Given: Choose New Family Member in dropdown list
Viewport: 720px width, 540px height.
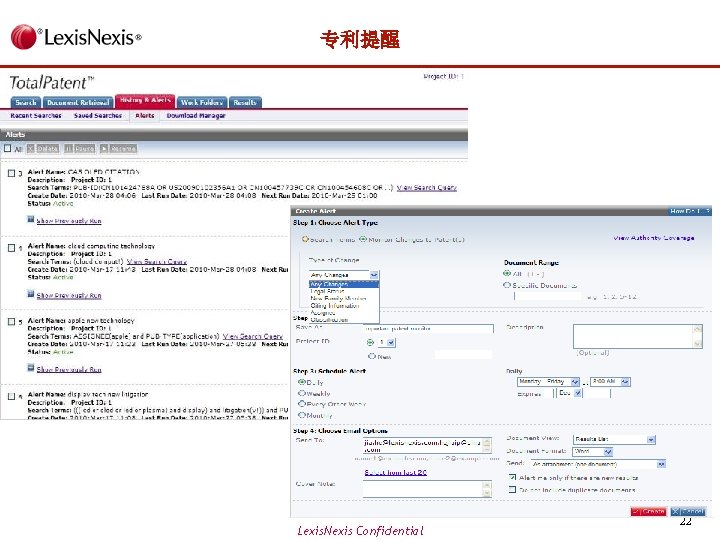Looking at the screenshot, I should point(344,298).
